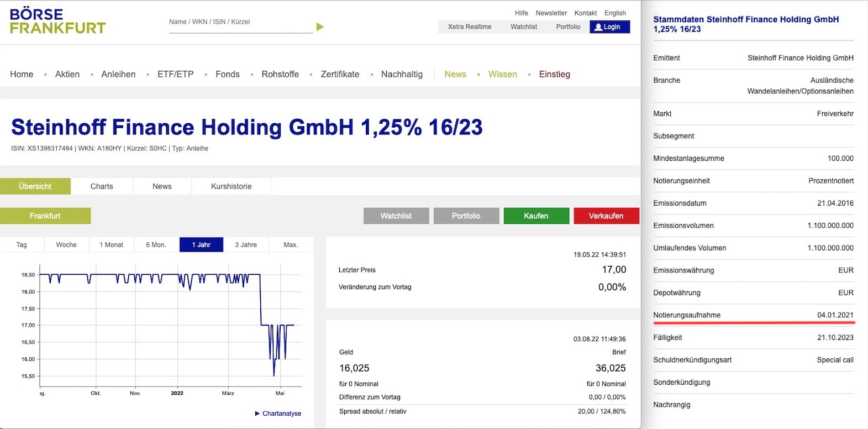This screenshot has height=429, width=868.
Task: Open the ETF/ETP menu
Action: pyautogui.click(x=176, y=74)
